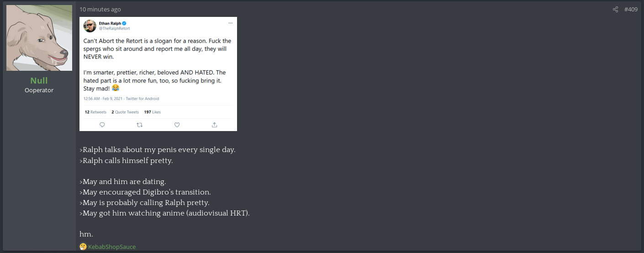This screenshot has width=644, height=253.
Task: Click the "10 minutes ago" timestamp
Action: (100, 10)
